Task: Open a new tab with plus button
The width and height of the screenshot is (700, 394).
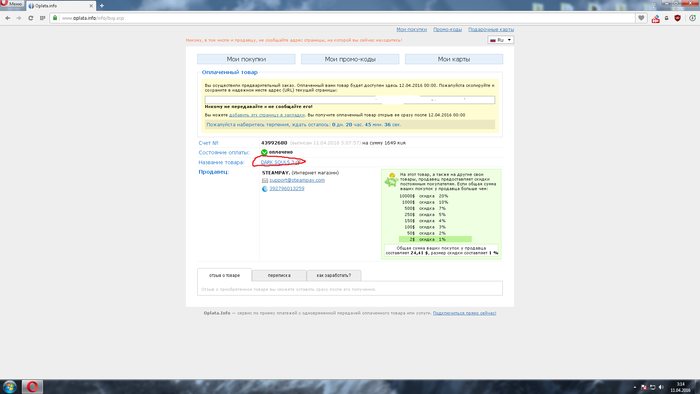Action: point(102,6)
